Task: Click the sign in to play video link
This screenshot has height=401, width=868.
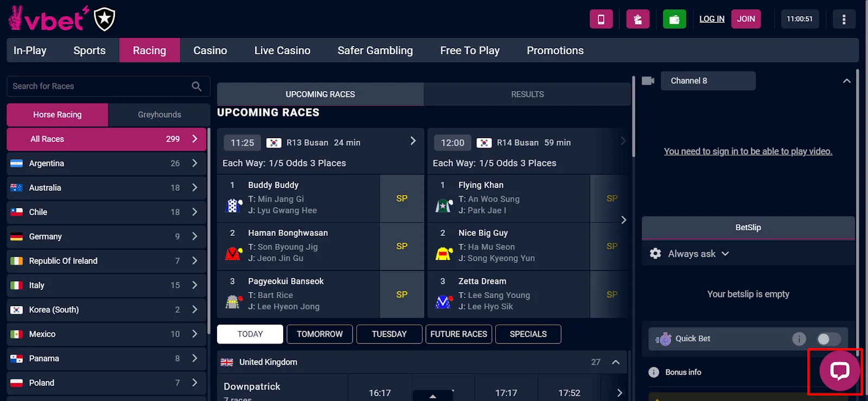Action: [748, 151]
